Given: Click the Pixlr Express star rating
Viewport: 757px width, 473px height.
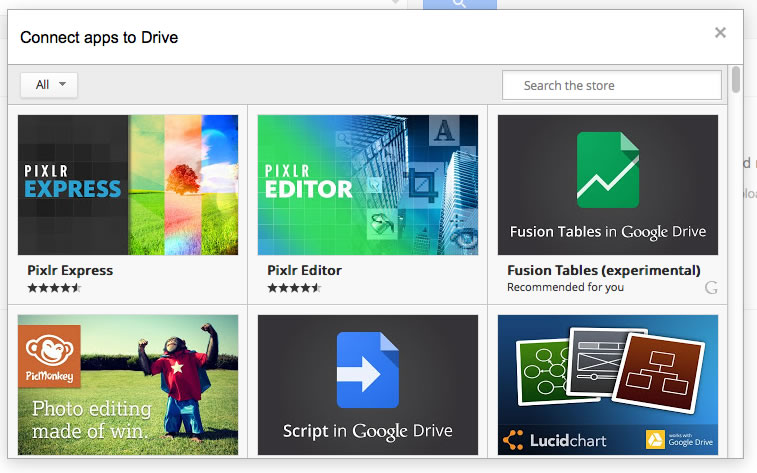Looking at the screenshot, I should pos(54,288).
